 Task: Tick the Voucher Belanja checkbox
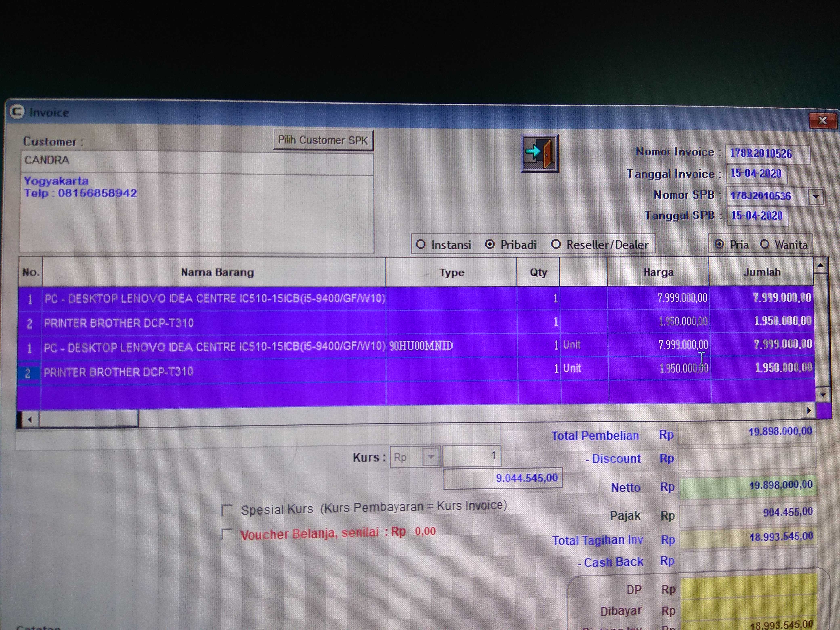tap(227, 534)
